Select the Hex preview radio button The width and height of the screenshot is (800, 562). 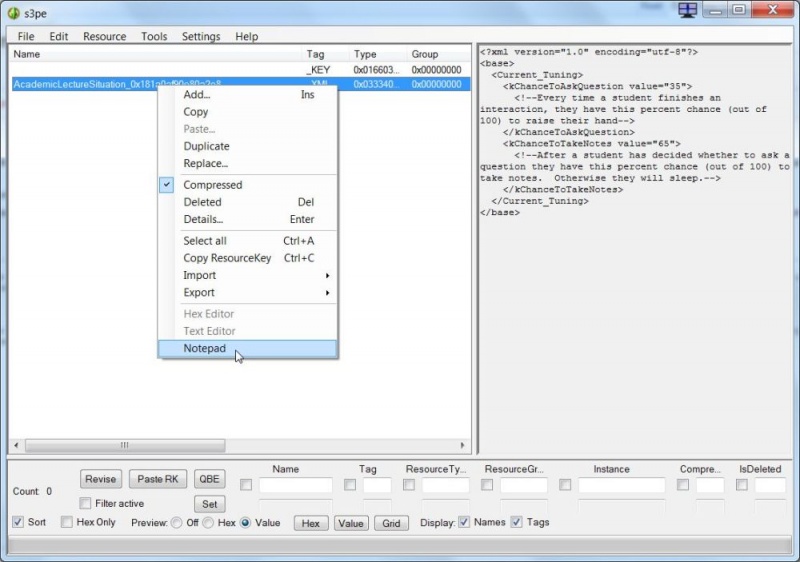(x=208, y=522)
